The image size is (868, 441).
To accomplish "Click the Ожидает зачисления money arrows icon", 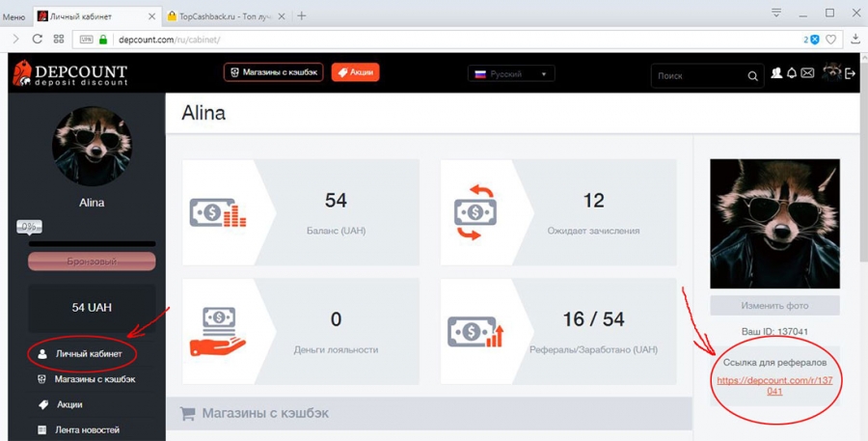I will coord(475,212).
